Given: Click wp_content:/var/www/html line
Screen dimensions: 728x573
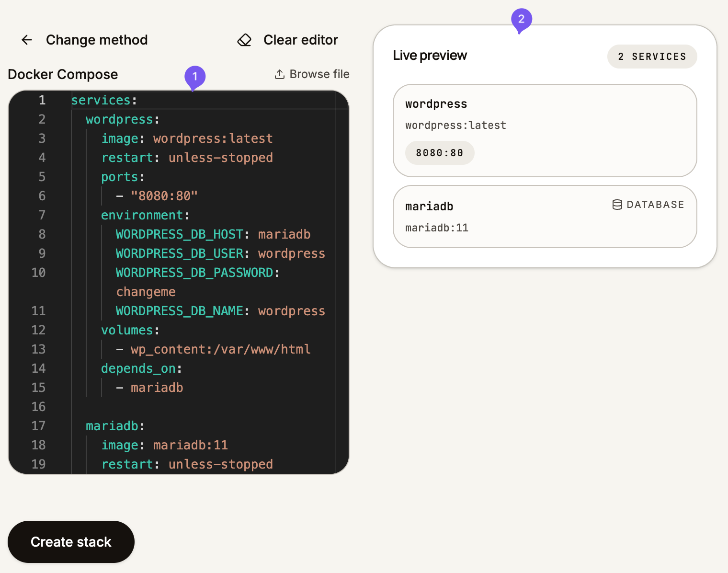Looking at the screenshot, I should pyautogui.click(x=213, y=349).
